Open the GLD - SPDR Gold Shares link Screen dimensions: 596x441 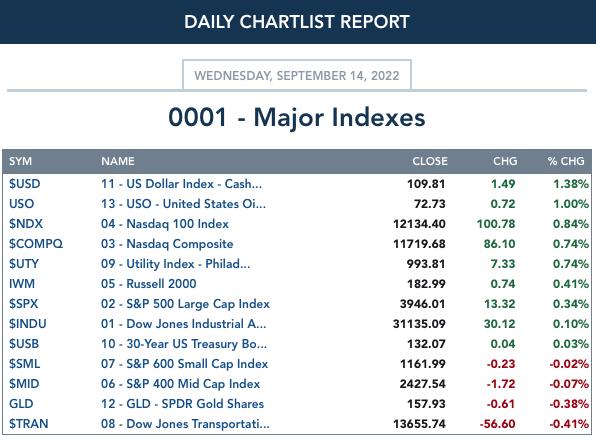(x=182, y=404)
